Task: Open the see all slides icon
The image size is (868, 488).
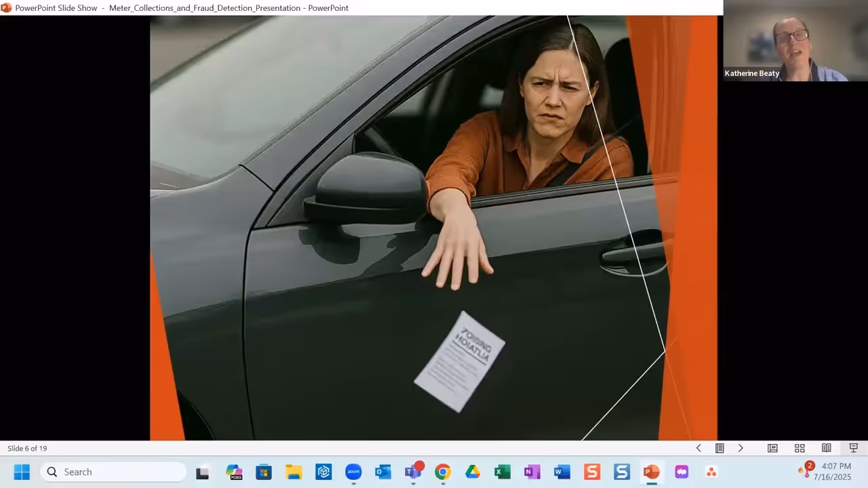Action: [x=719, y=448]
